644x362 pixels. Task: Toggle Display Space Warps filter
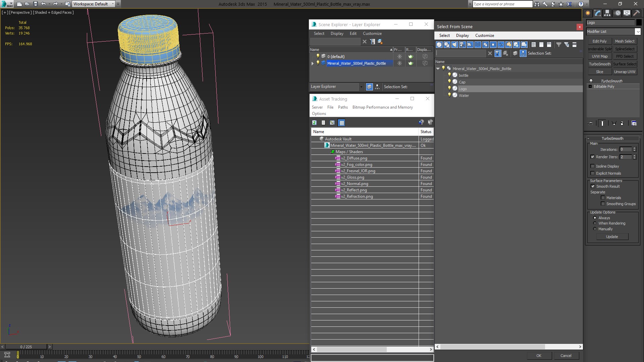click(478, 45)
